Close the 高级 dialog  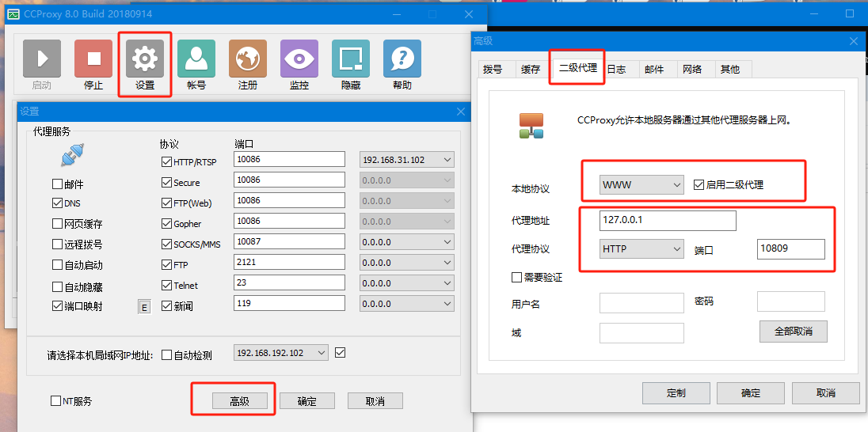click(855, 41)
